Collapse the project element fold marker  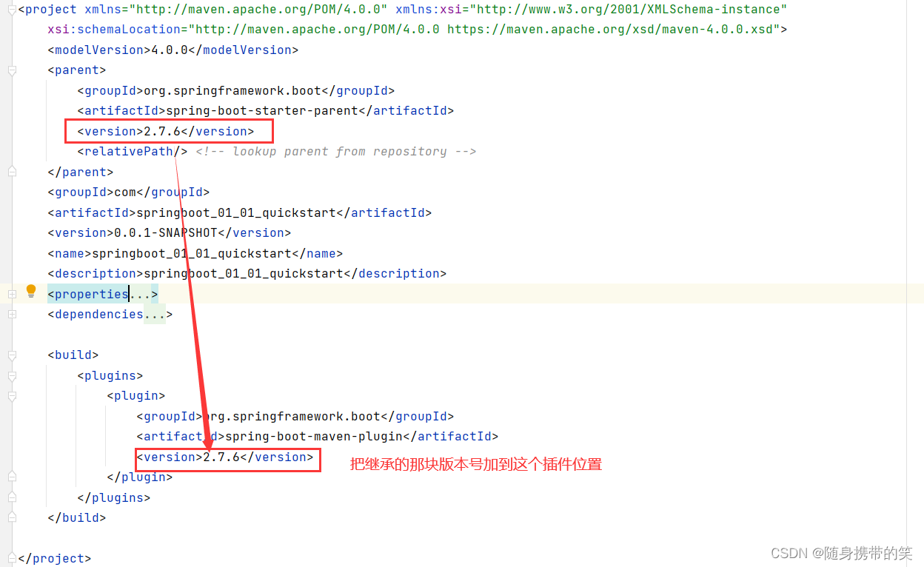[x=12, y=10]
